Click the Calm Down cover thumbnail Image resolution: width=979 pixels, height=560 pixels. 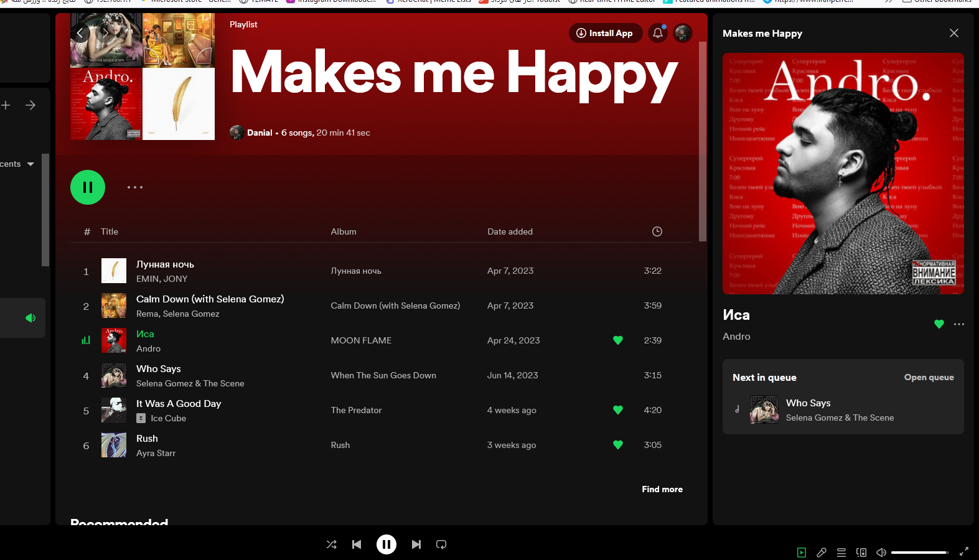click(114, 306)
